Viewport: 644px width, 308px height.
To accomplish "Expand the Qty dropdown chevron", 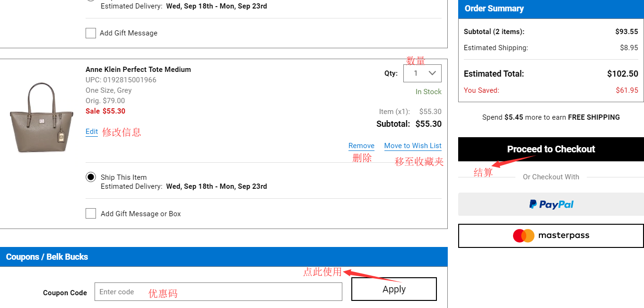I will coord(432,73).
